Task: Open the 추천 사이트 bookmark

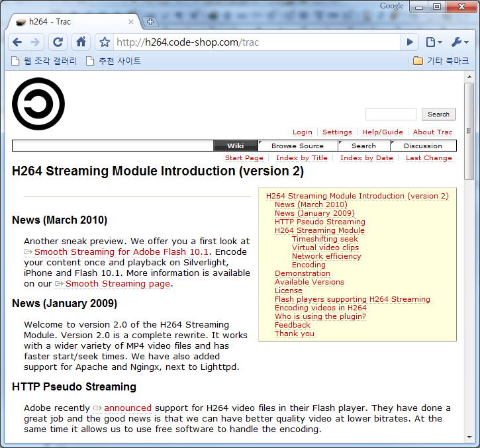Action: pyautogui.click(x=114, y=61)
